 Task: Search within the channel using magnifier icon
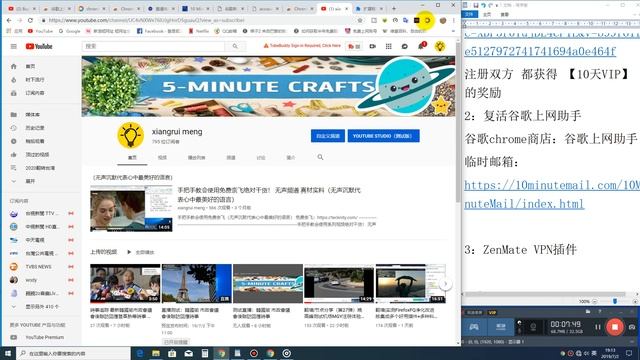coord(320,157)
